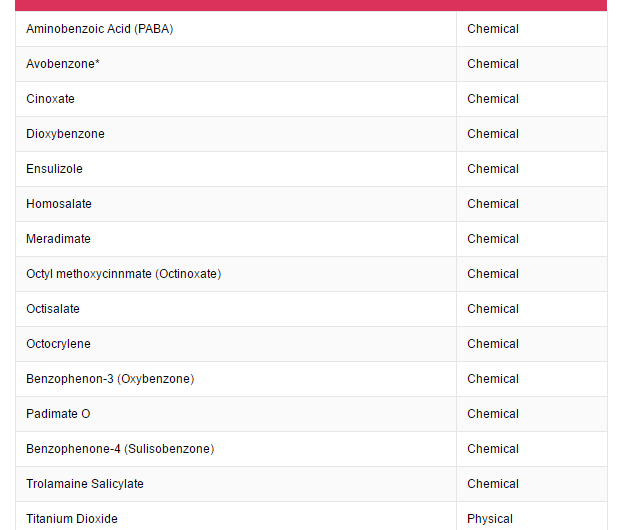Click the Meradimate table entry
This screenshot has height=530, width=639.
point(58,239)
